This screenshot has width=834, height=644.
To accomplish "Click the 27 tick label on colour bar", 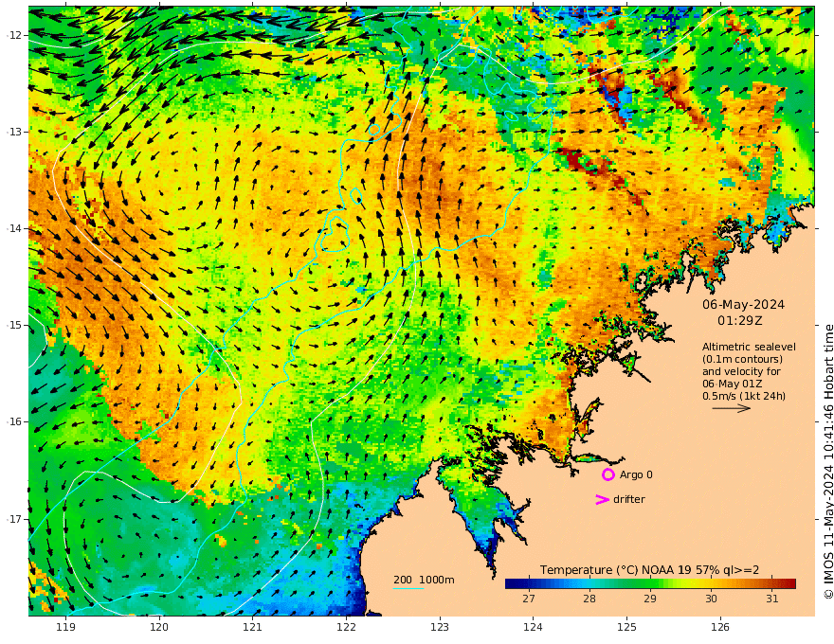I will (528, 599).
